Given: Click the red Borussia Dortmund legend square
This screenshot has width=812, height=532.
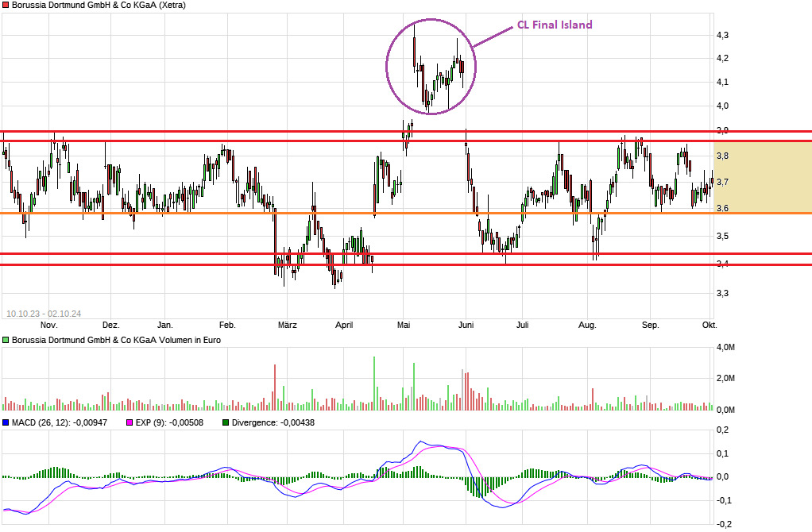Looking at the screenshot, I should click(6, 6).
